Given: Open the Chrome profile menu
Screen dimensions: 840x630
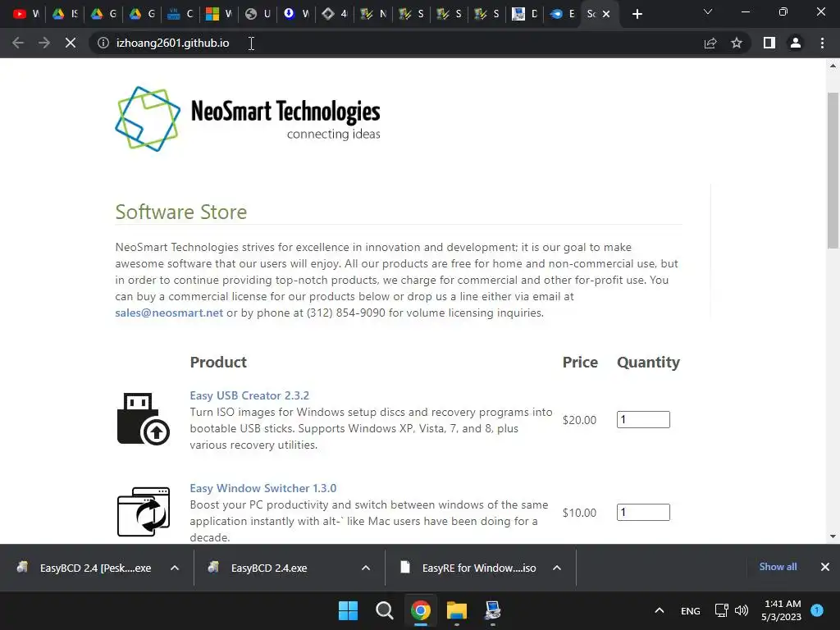Looking at the screenshot, I should pos(796,43).
